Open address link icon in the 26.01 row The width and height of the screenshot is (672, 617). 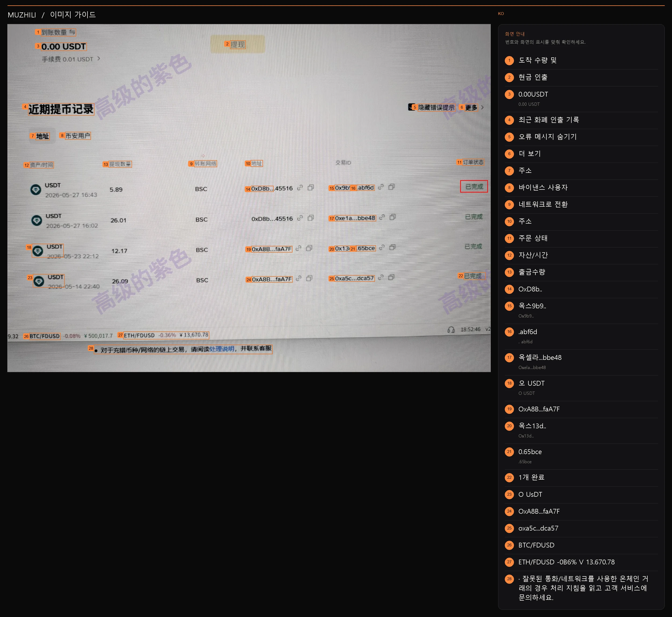click(x=300, y=218)
